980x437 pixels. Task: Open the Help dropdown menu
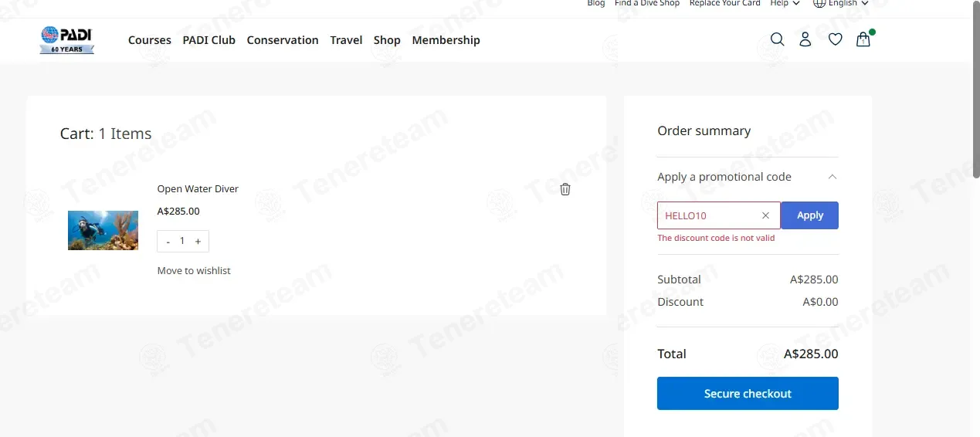(x=785, y=3)
